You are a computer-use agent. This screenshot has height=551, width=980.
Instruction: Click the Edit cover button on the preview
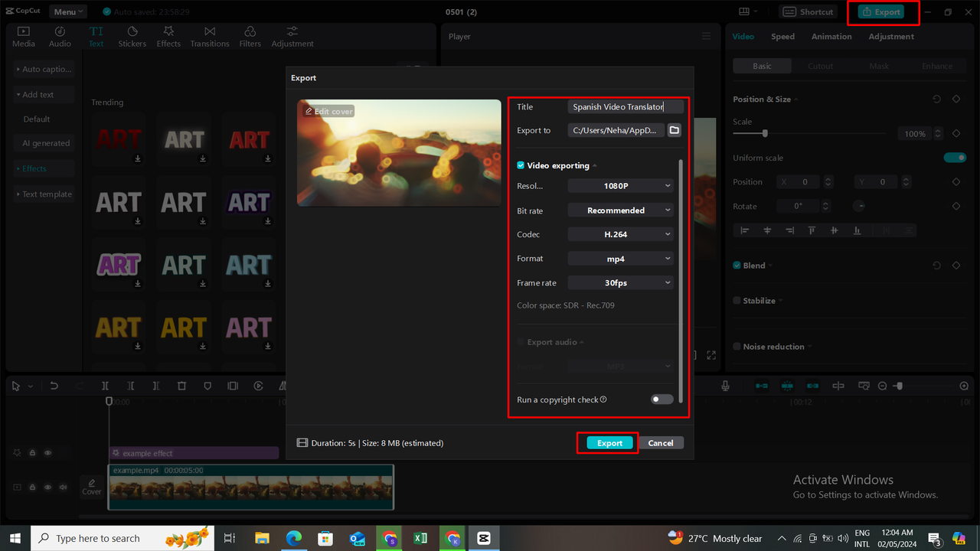point(328,110)
